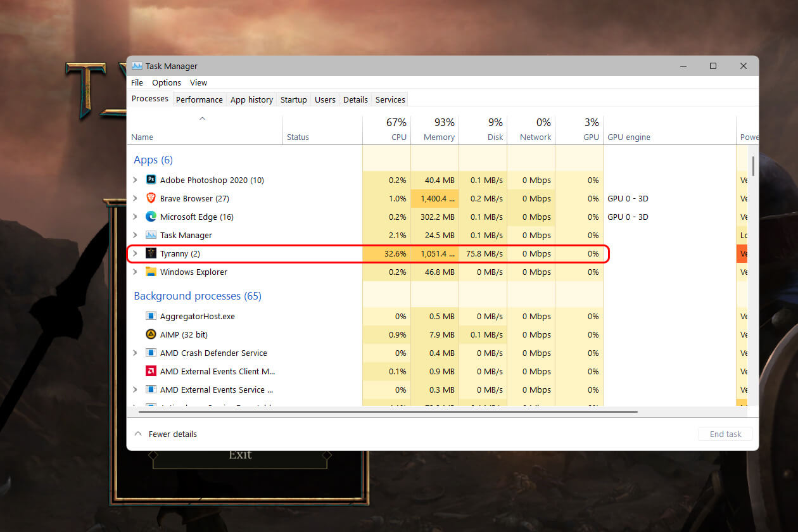Image resolution: width=798 pixels, height=532 pixels.
Task: Sort processes by Disk column header
Action: 483,130
